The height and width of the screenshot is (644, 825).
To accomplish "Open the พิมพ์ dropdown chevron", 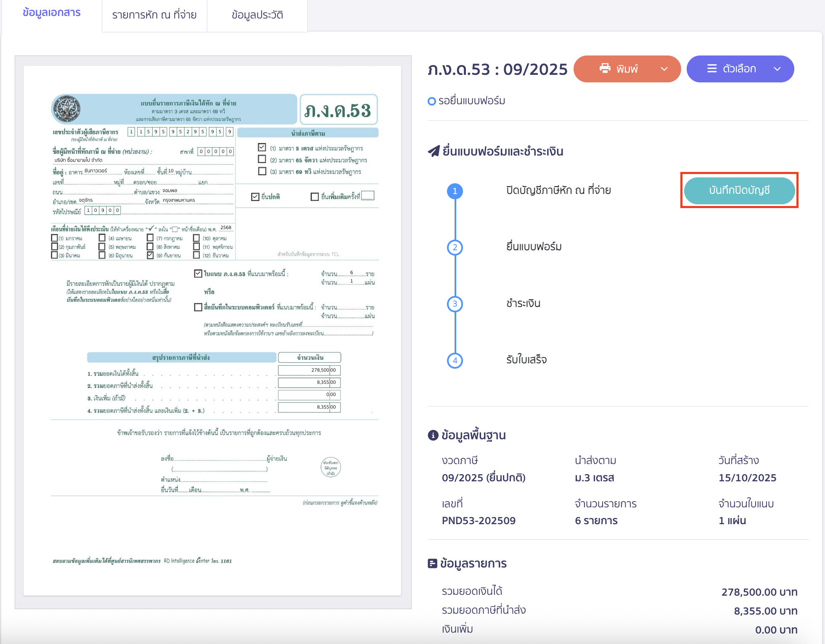I will click(x=664, y=69).
